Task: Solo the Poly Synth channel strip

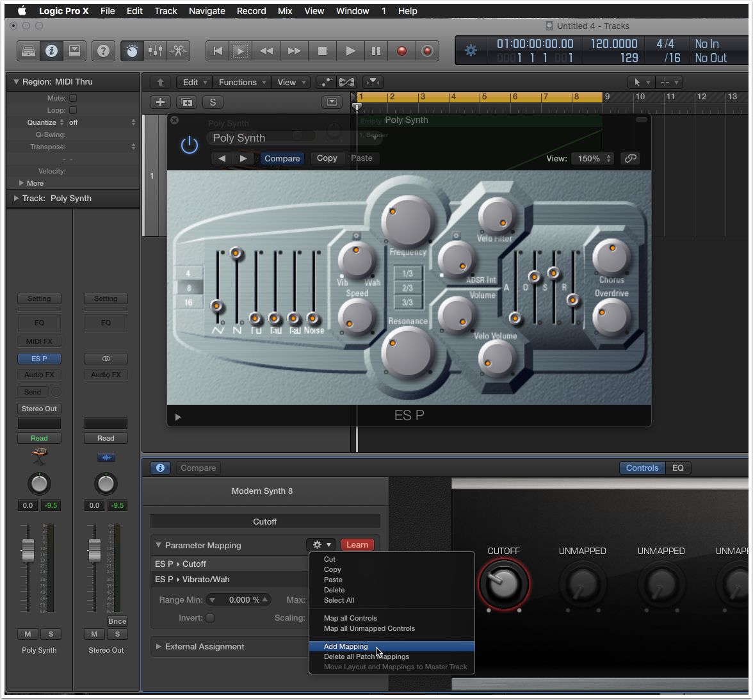Action: pos(51,634)
